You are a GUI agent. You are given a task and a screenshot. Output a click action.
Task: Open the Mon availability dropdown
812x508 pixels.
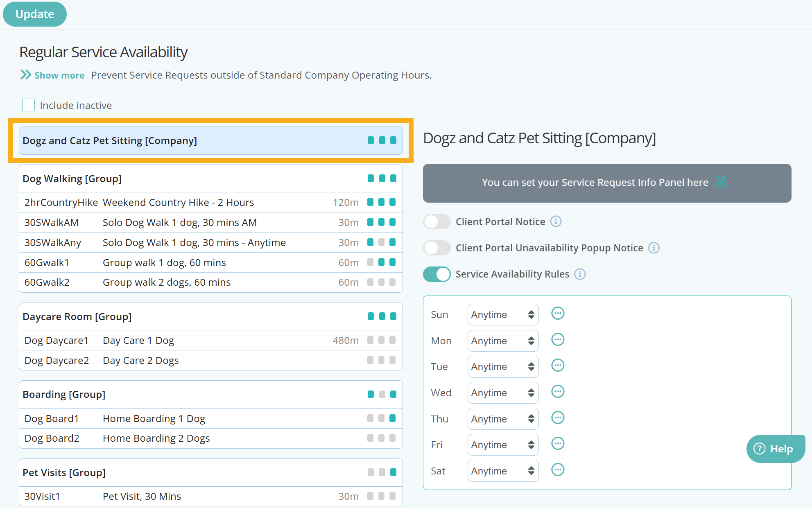tap(503, 341)
